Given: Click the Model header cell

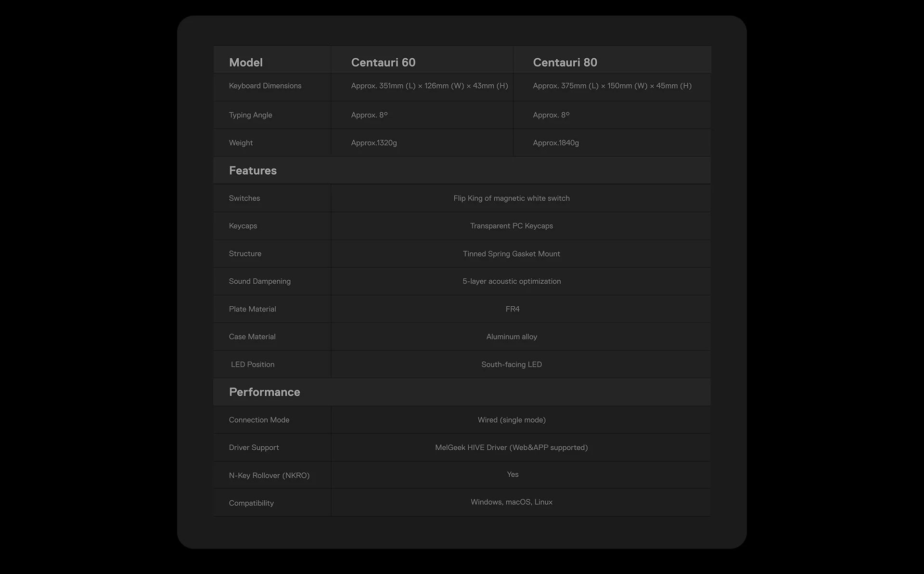Looking at the screenshot, I should coord(245,63).
